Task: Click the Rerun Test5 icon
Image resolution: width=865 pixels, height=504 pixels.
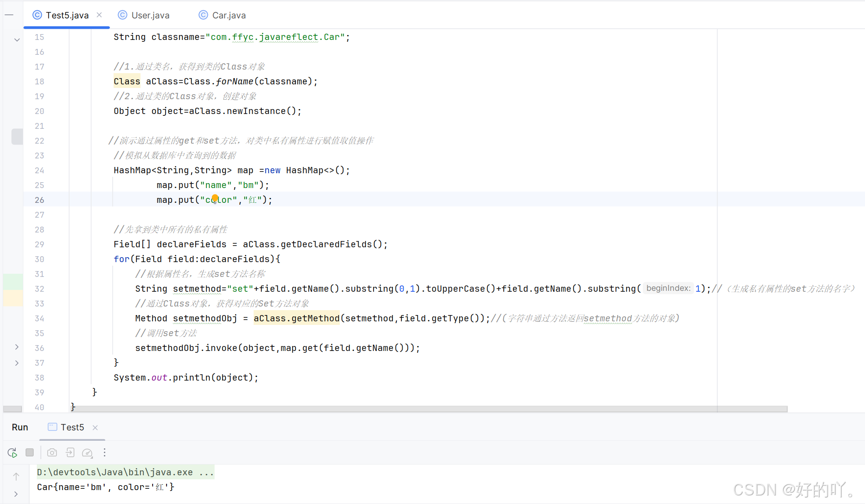Action: [12, 453]
